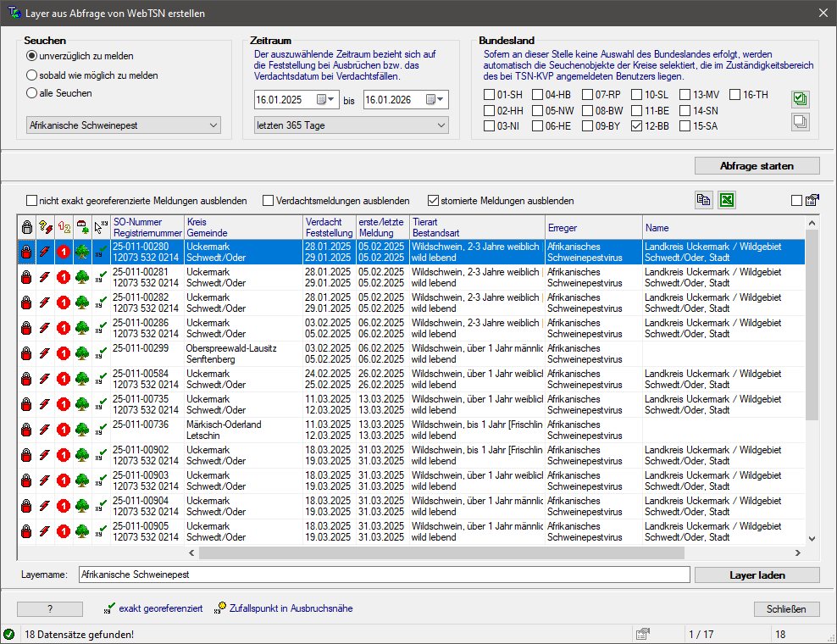The height and width of the screenshot is (644, 837).
Task: Check the 01-SH Bundesland box
Action: (489, 95)
